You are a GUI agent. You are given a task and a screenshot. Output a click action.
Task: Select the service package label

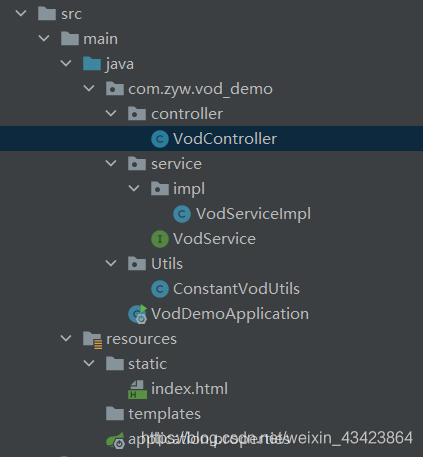tap(176, 164)
